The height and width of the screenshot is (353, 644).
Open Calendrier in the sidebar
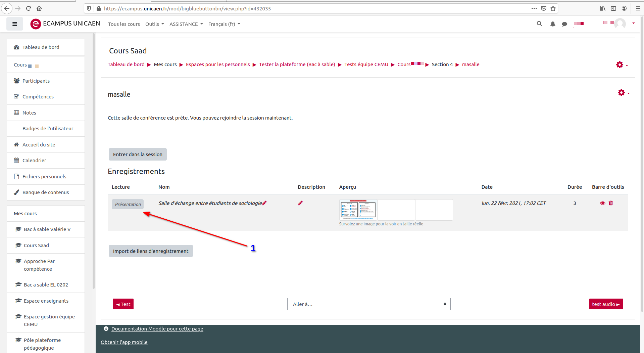coord(34,161)
